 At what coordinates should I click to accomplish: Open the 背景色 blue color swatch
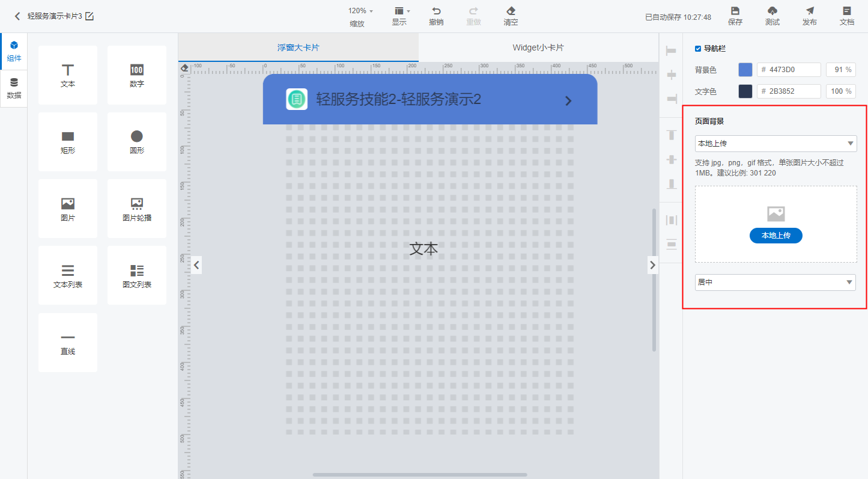click(745, 70)
